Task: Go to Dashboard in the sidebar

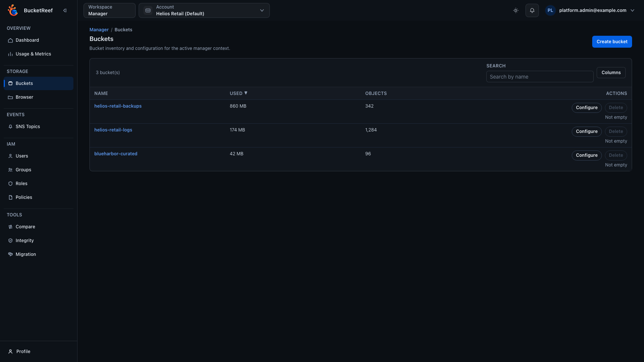Action: 38,40
